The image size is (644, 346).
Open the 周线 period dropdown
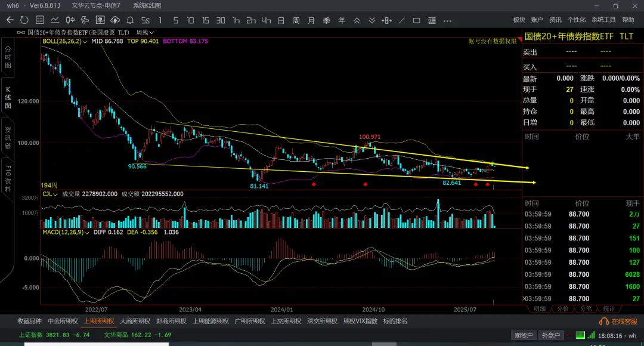(145, 32)
